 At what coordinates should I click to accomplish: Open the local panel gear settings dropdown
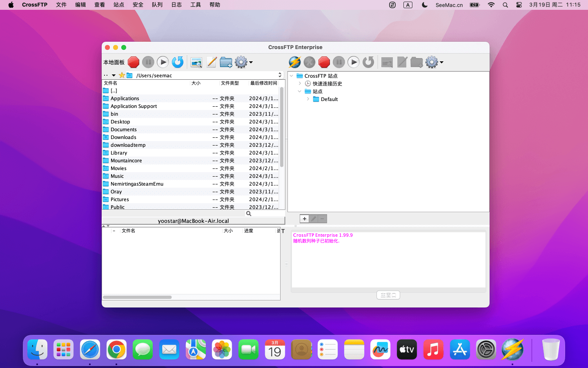[x=244, y=62]
